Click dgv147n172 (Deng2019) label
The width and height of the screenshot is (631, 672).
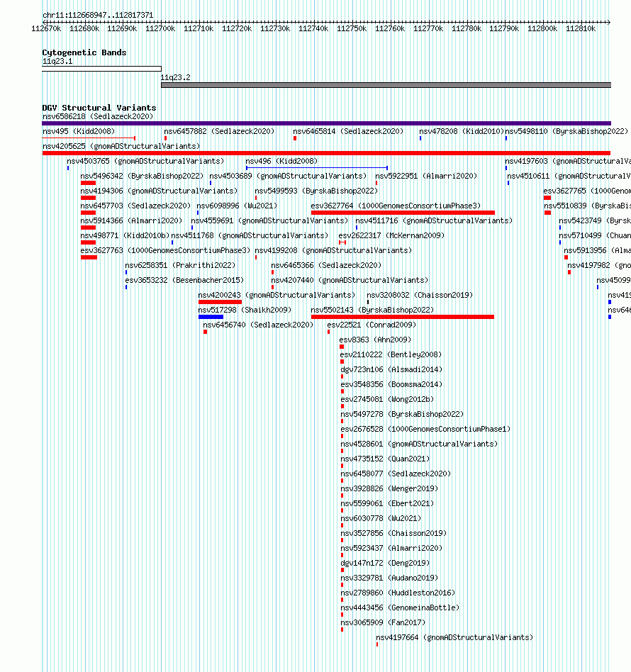pyautogui.click(x=385, y=564)
